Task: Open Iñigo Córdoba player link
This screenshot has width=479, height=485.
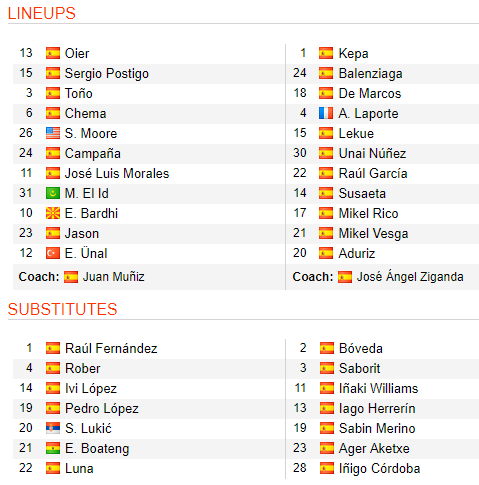Action: point(379,469)
